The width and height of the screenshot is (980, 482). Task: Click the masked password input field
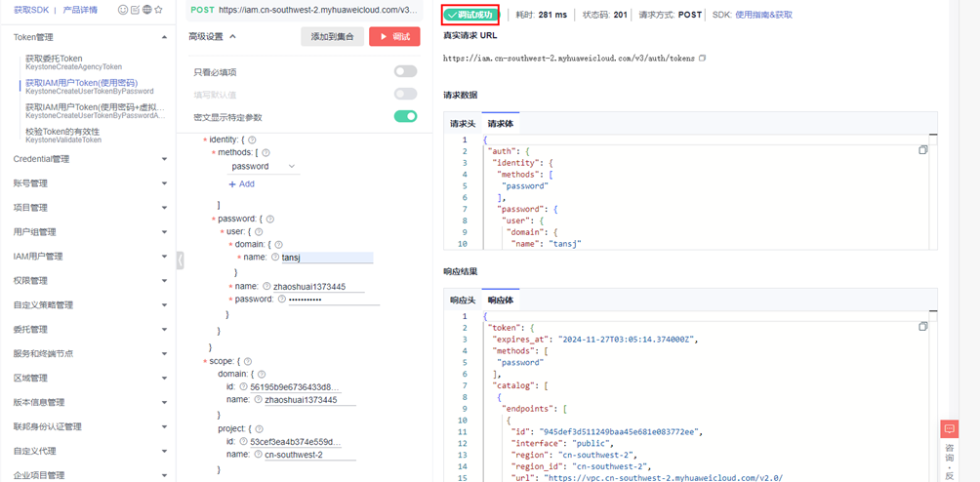[x=334, y=300]
